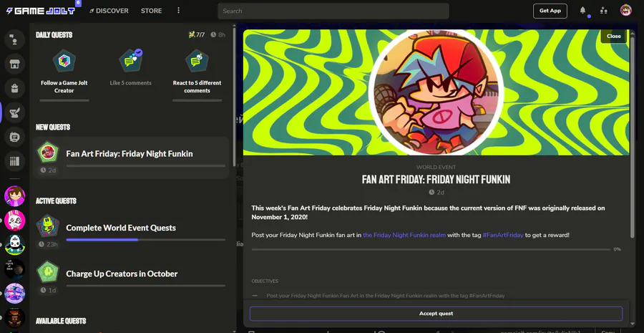This screenshot has width=644, height=333.
Task: Follow the Friday Night Funkin realm link
Action: click(404, 235)
